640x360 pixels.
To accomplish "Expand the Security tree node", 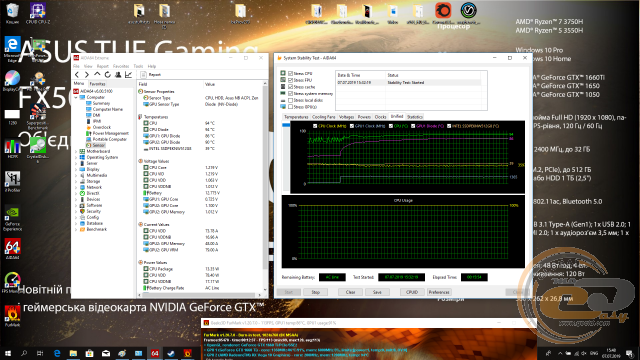I will [x=76, y=211].
